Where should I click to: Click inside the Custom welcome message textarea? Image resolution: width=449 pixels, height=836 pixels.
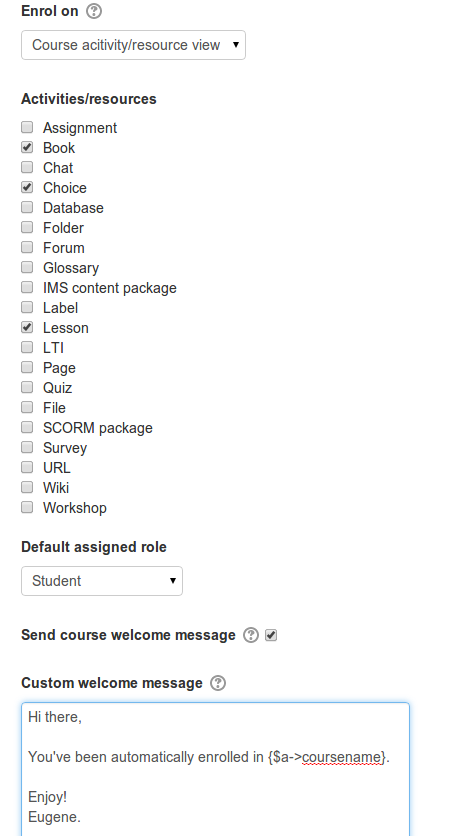(x=215, y=769)
